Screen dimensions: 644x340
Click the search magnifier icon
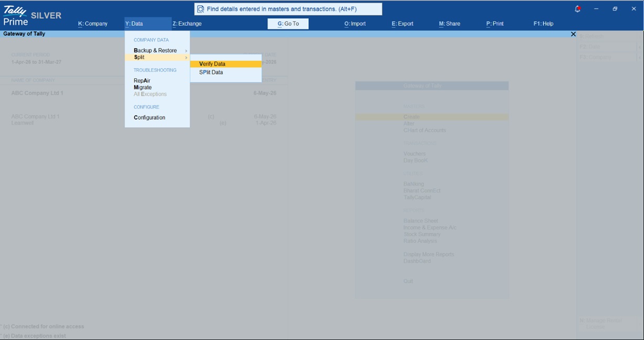tap(200, 9)
